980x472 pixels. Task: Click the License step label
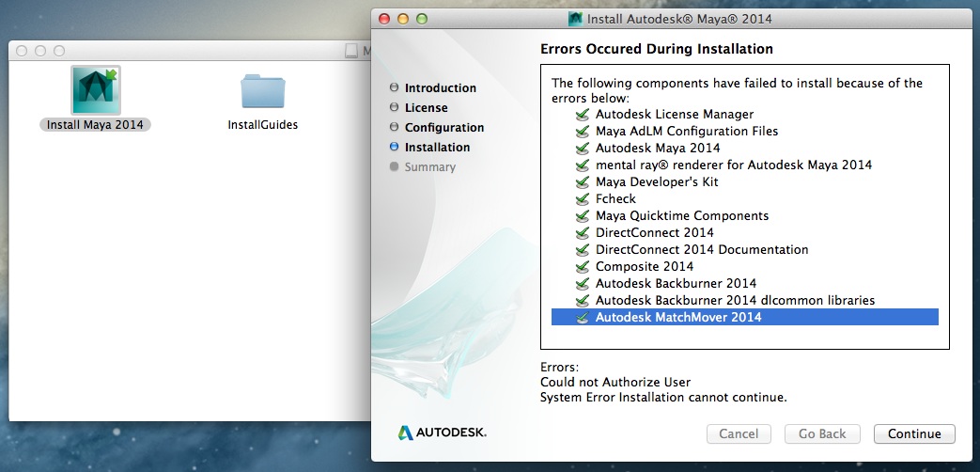[x=427, y=107]
